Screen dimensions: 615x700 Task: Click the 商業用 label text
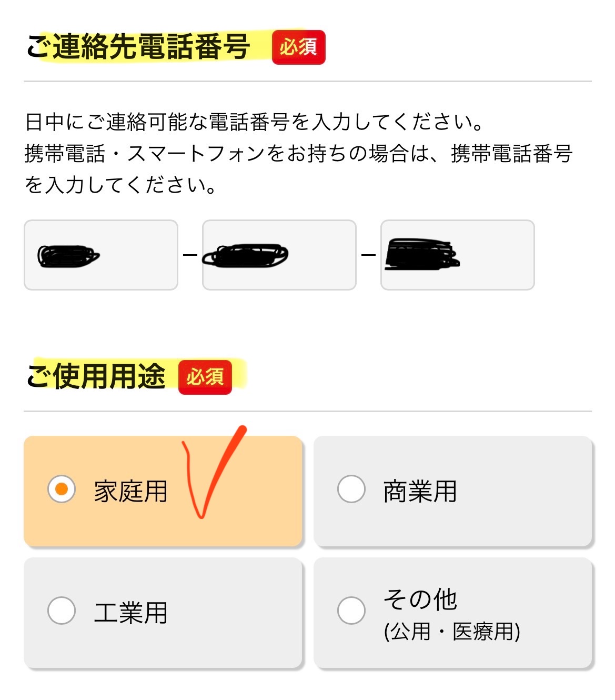point(420,491)
